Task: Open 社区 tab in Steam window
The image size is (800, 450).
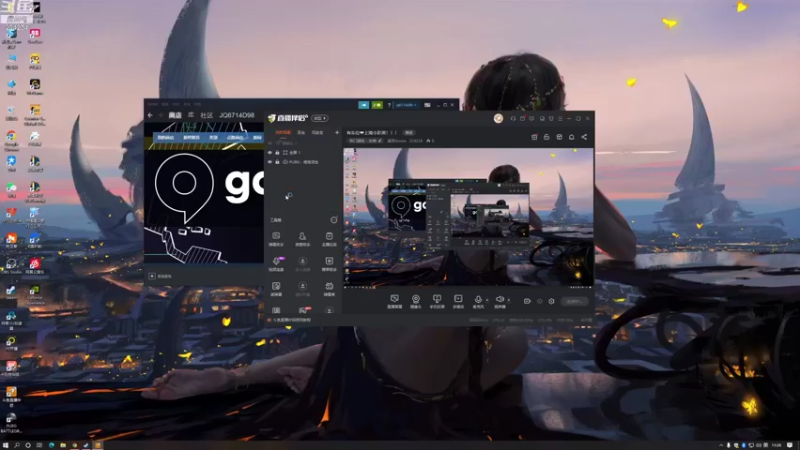Action: point(206,115)
